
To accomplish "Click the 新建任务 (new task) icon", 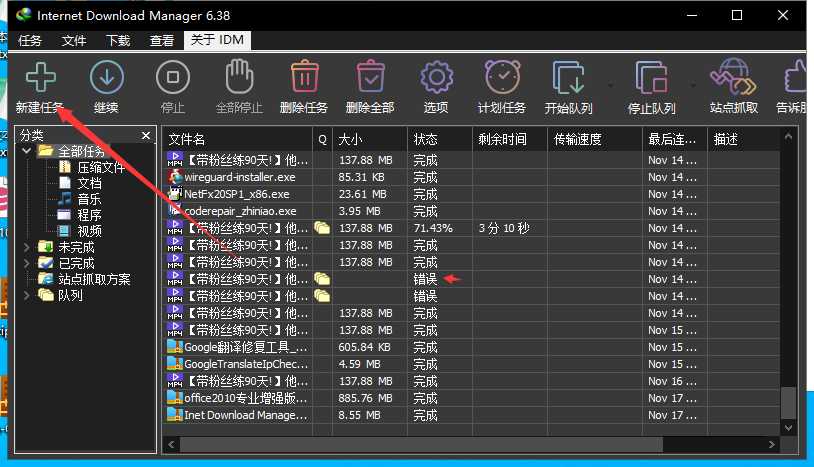I will [40, 78].
